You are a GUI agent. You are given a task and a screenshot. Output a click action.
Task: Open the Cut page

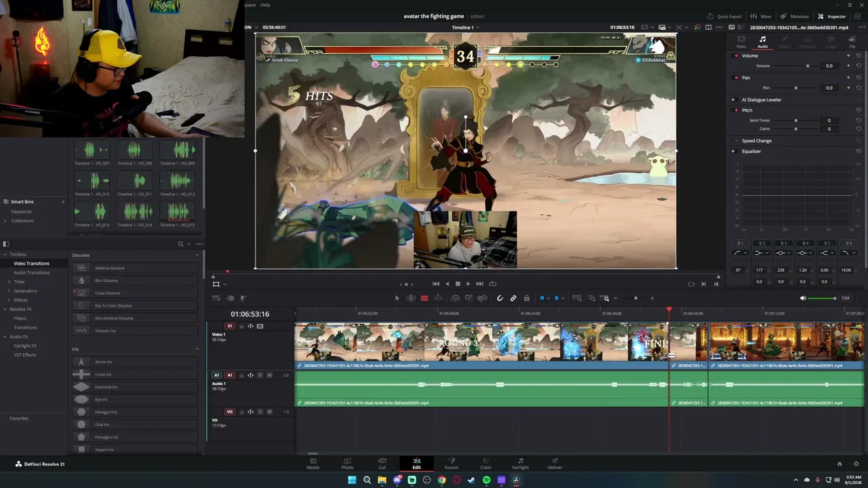pos(382,464)
